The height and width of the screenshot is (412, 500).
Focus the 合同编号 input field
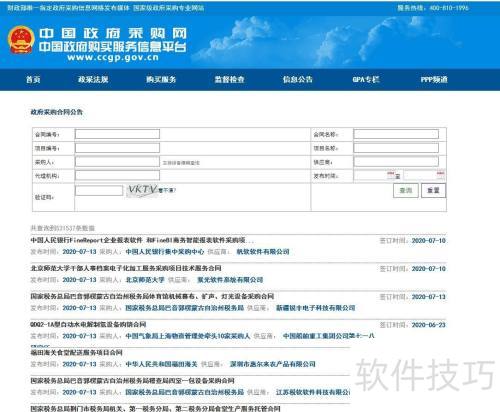tap(117, 134)
